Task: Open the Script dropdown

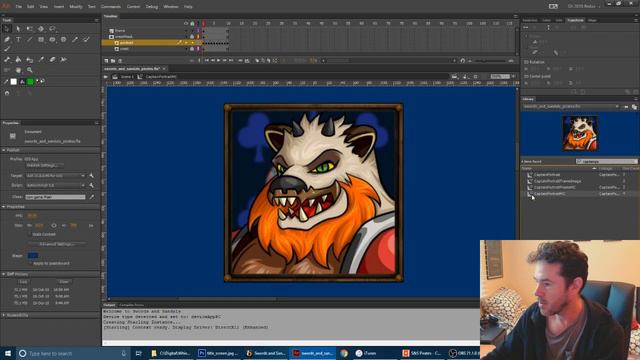Action: [x=56, y=185]
